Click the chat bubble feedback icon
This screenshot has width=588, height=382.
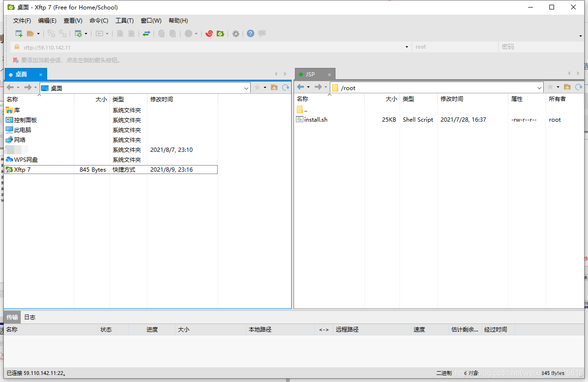point(262,33)
